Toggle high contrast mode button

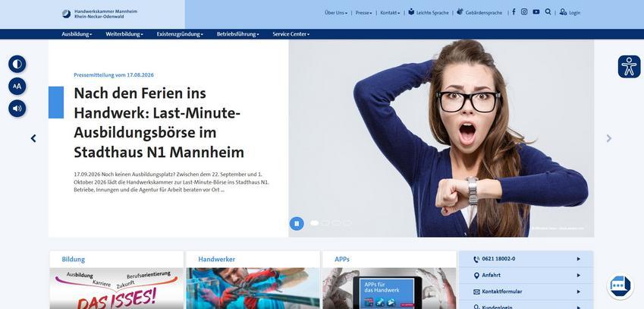[17, 64]
